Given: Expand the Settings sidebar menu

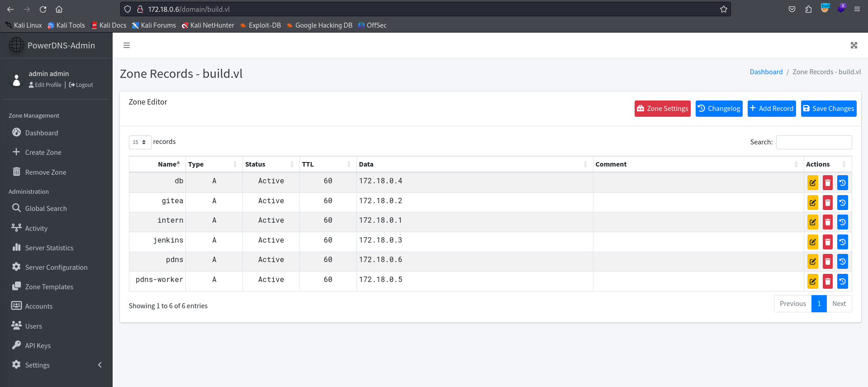Looking at the screenshot, I should [56, 365].
